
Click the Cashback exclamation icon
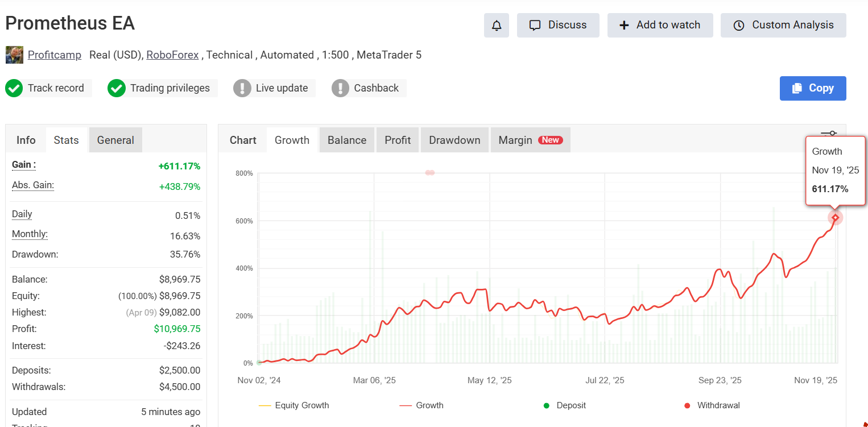tap(340, 88)
